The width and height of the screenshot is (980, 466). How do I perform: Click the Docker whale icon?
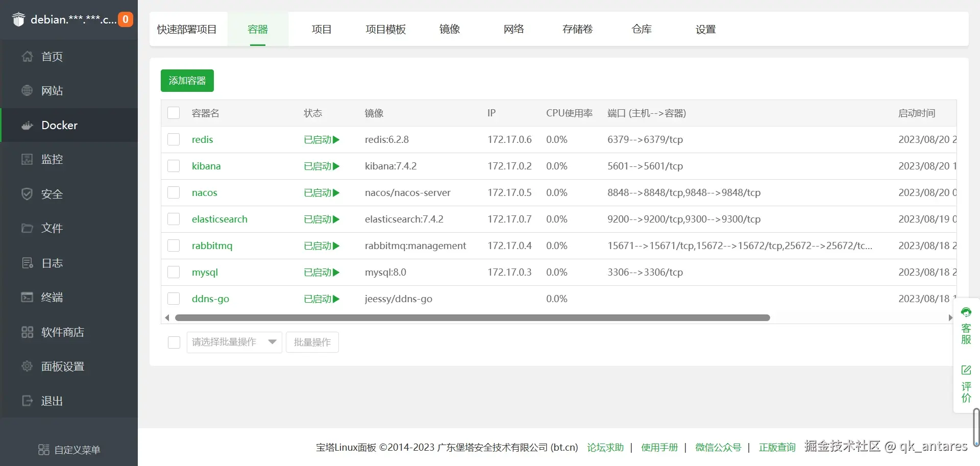tap(27, 125)
